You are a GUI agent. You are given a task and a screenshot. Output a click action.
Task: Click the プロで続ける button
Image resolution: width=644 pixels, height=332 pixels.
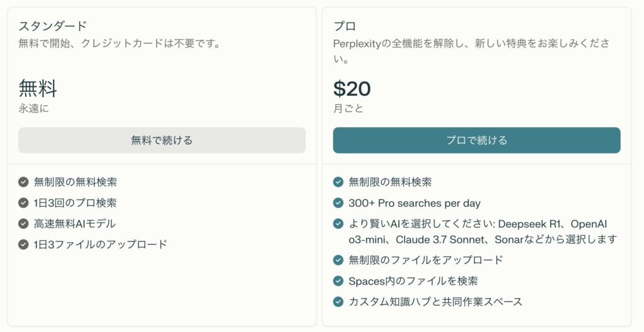tap(477, 140)
